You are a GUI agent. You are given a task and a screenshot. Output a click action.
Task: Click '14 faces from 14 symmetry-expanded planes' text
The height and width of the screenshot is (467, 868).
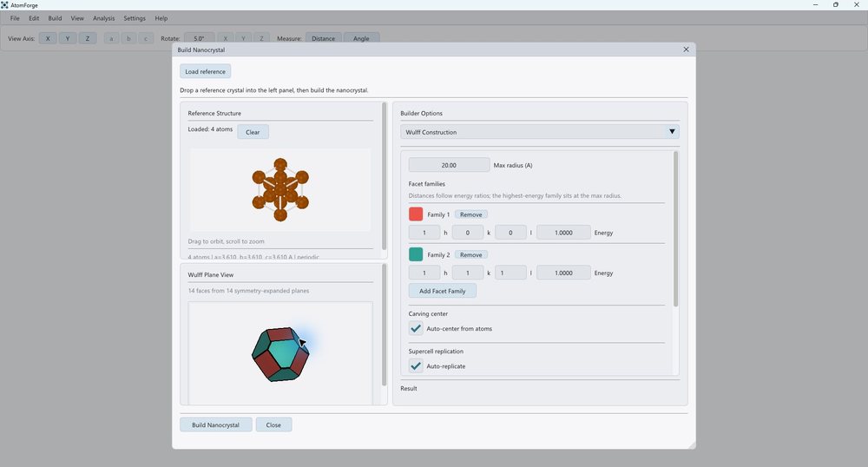click(248, 291)
